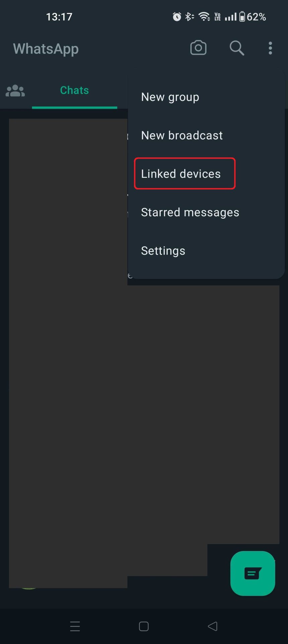Tap the alarm clock status icon
Image resolution: width=288 pixels, height=644 pixels.
(x=177, y=16)
